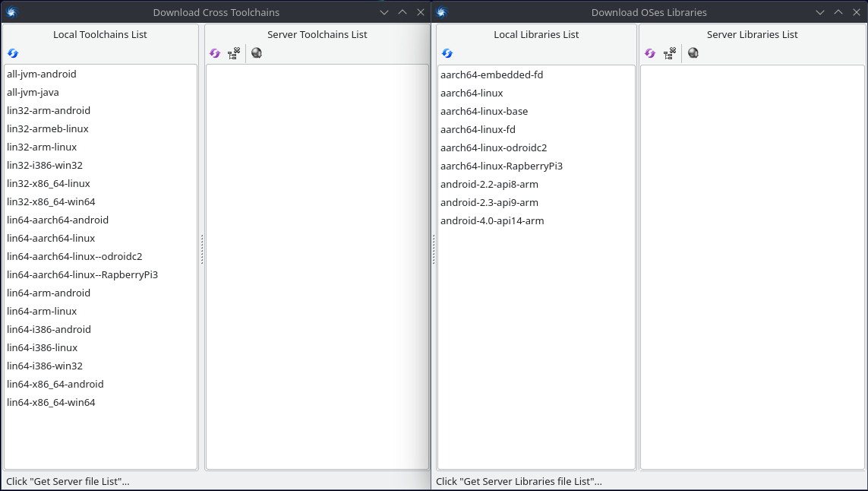868x491 pixels.
Task: Select android-2.3-api9-arm library
Action: [x=536, y=203]
